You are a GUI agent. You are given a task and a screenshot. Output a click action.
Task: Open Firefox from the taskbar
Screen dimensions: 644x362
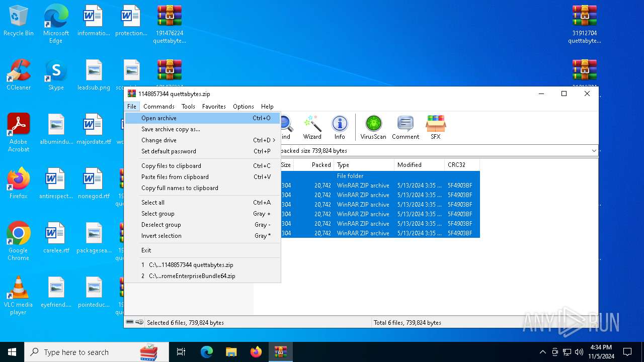256,352
